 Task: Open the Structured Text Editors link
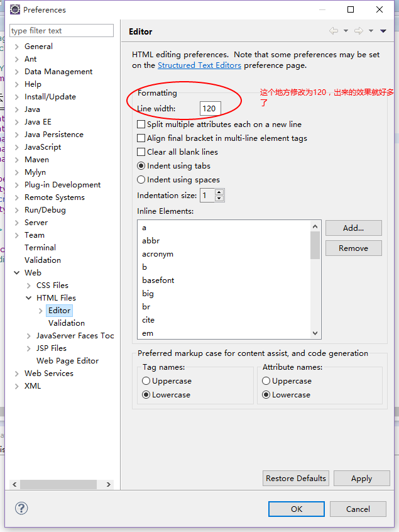[199, 65]
